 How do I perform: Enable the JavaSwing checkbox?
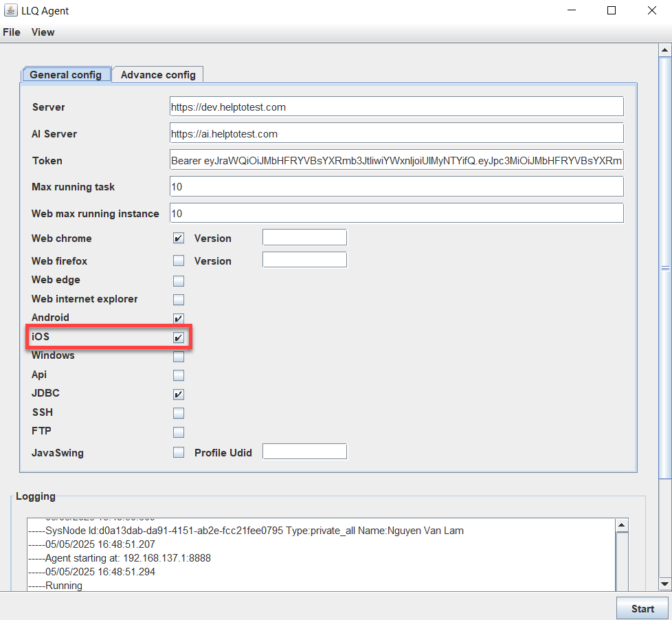[x=179, y=452]
